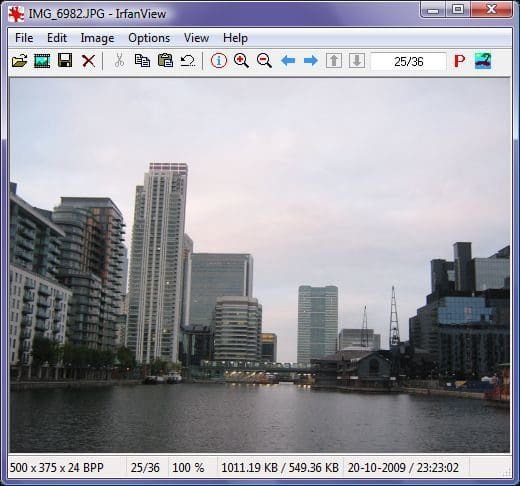The image size is (520, 486).
Task: Click the displayed cityscape photo
Action: [x=260, y=265]
